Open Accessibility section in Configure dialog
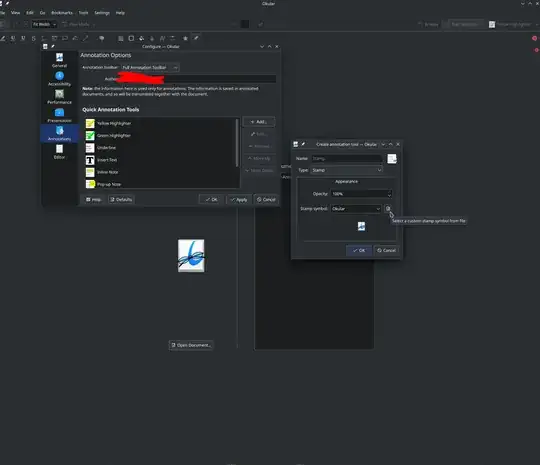 click(x=59, y=79)
